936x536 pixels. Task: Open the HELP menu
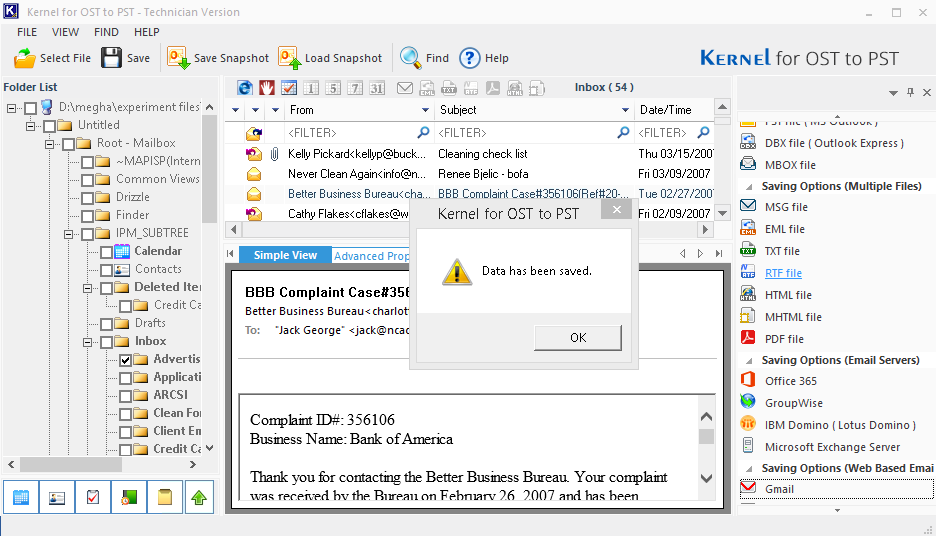[146, 32]
